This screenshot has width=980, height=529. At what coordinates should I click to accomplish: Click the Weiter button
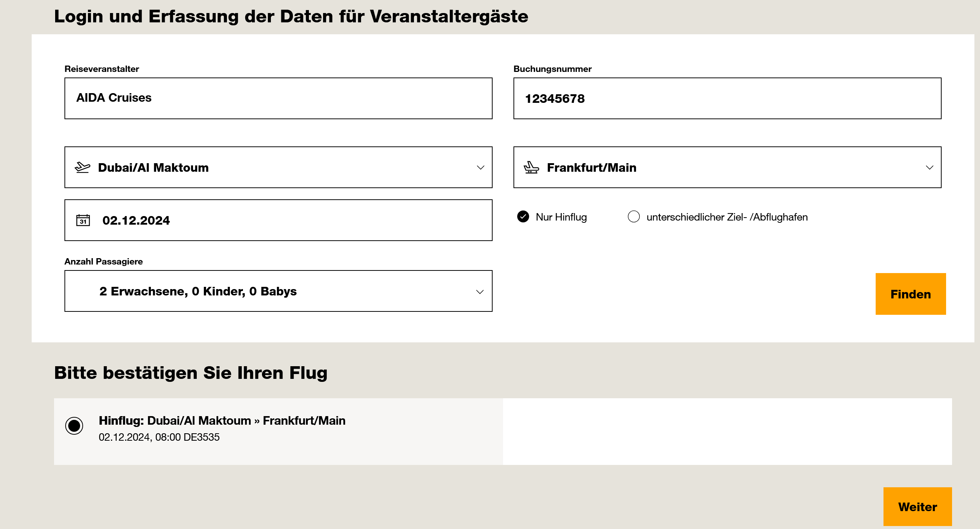coord(917,507)
